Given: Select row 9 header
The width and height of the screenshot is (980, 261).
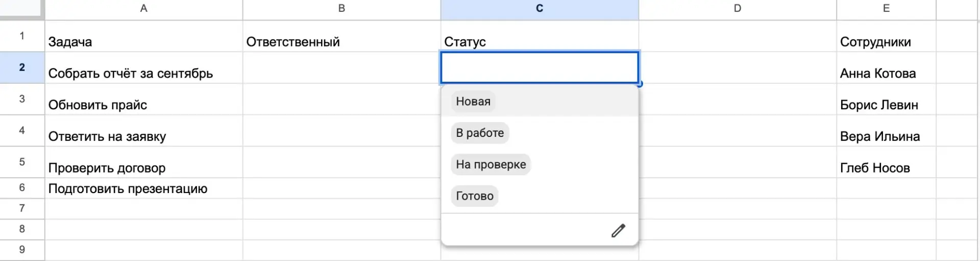Looking at the screenshot, I should pos(22,250).
